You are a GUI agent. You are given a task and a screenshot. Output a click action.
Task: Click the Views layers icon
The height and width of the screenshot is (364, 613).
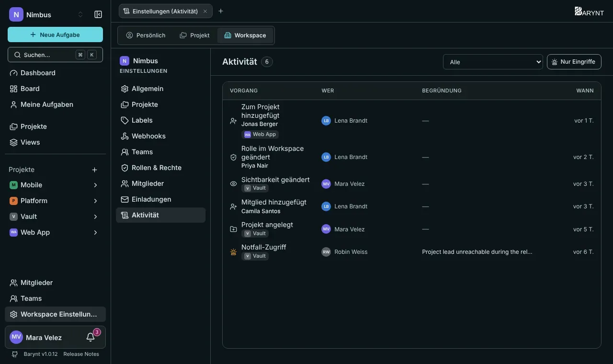(13, 142)
